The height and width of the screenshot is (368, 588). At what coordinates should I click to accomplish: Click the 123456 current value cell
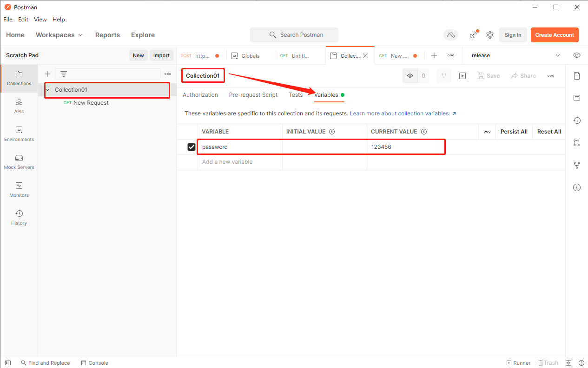click(x=423, y=147)
